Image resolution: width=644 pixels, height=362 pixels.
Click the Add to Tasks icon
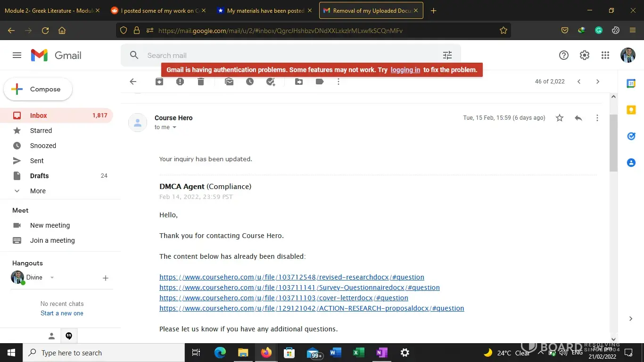pyautogui.click(x=271, y=82)
